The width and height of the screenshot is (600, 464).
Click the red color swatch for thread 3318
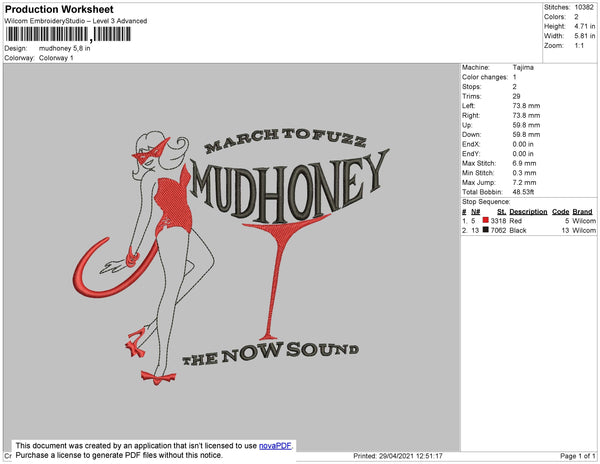click(x=485, y=220)
